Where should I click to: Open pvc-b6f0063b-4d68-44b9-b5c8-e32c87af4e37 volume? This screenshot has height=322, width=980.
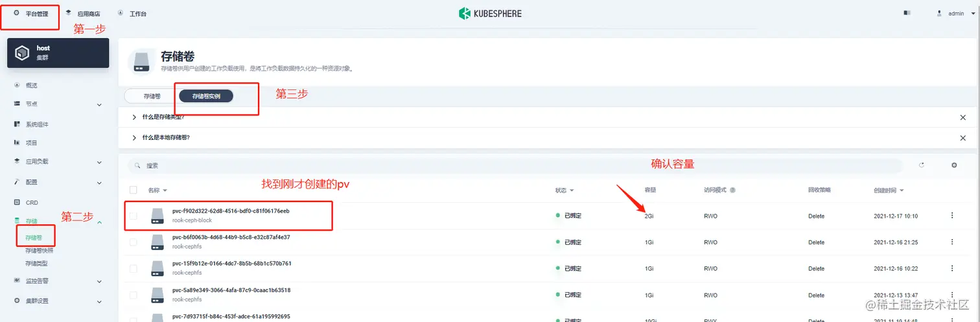231,237
